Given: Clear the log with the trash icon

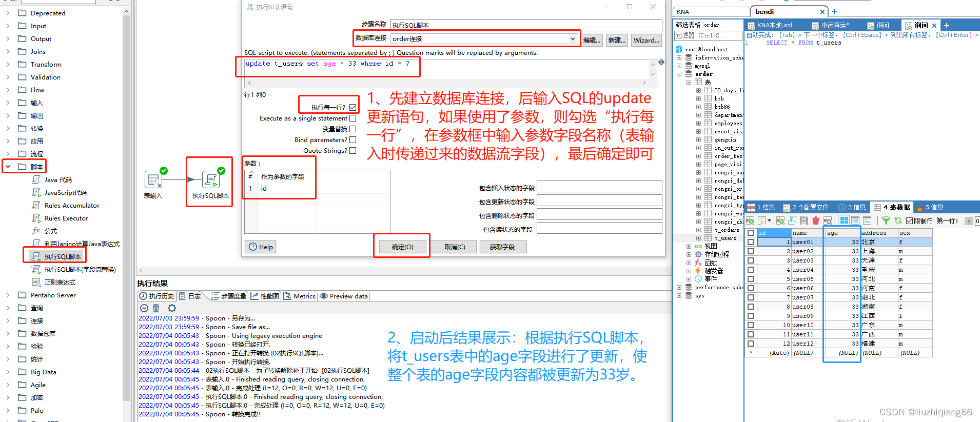Looking at the screenshot, I should click(x=156, y=308).
